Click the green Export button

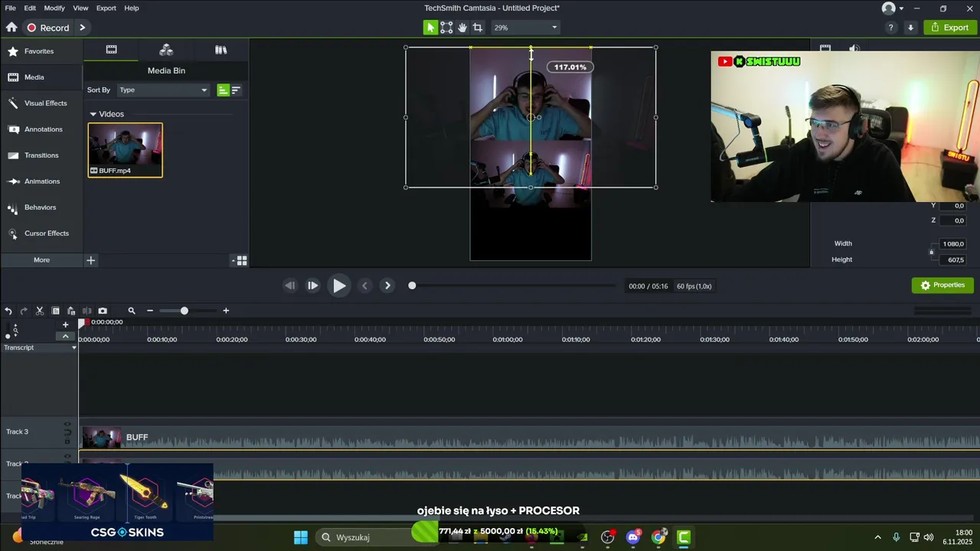(x=950, y=28)
